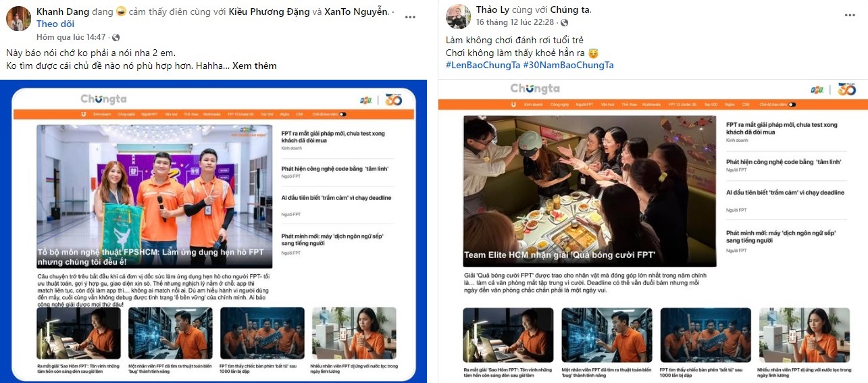Select 'Người FPT' in the left orange navbar
The height and width of the screenshot is (383, 868).
(151, 115)
